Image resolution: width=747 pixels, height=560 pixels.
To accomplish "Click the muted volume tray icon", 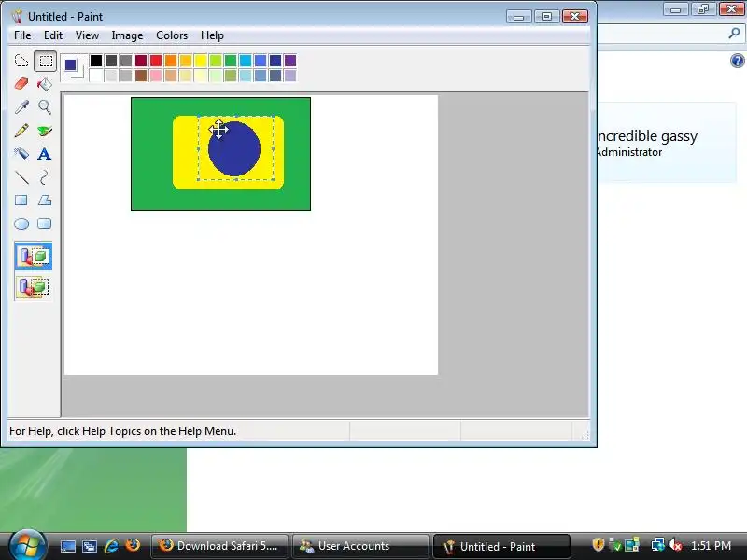I will click(x=675, y=545).
